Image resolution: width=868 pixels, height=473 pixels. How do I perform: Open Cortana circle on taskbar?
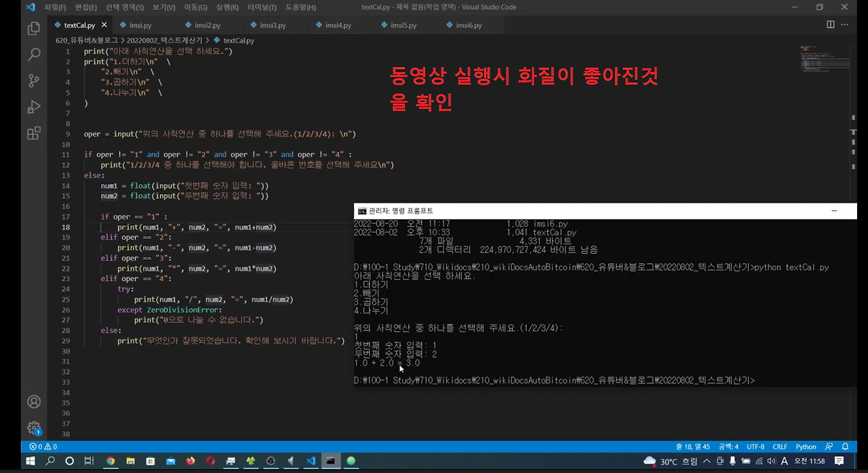pos(69,461)
